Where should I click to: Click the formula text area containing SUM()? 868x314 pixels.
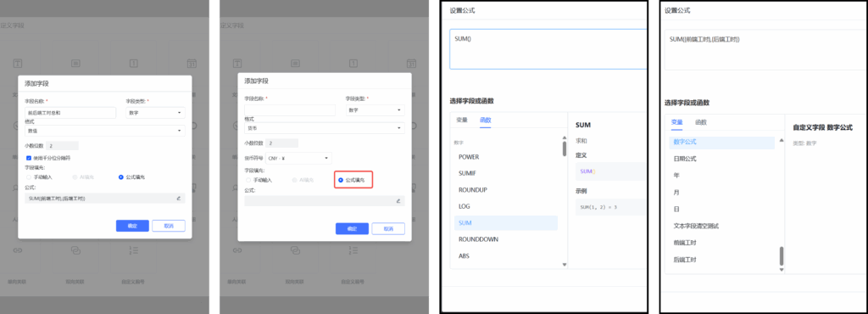pos(548,49)
